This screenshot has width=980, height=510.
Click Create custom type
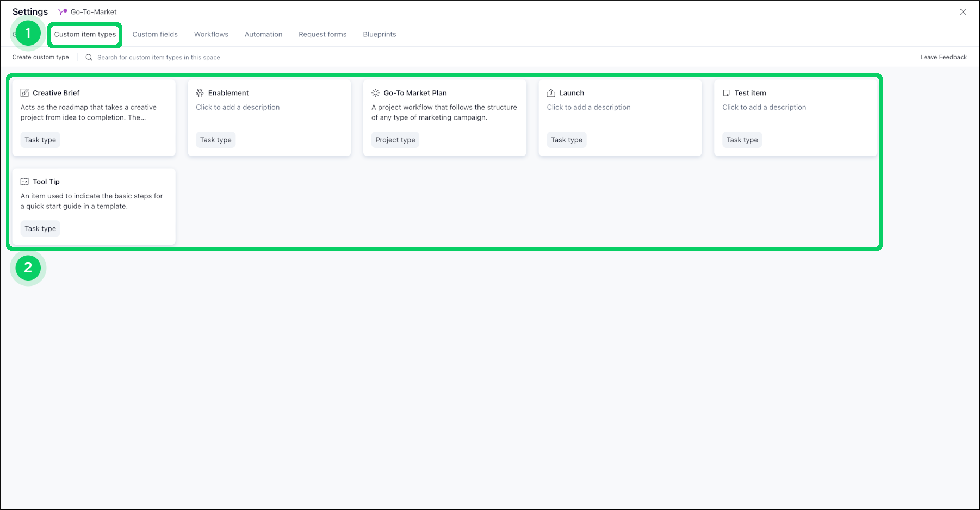point(40,57)
